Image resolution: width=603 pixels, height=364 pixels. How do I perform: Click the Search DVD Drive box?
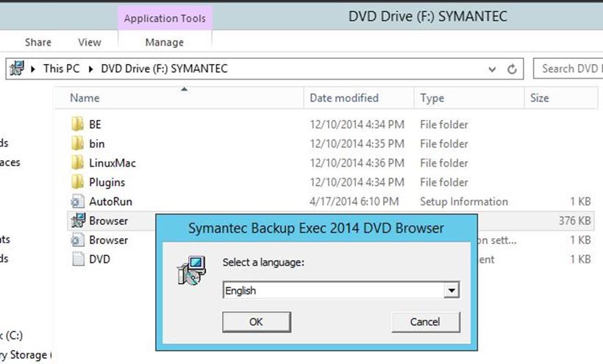pos(568,68)
